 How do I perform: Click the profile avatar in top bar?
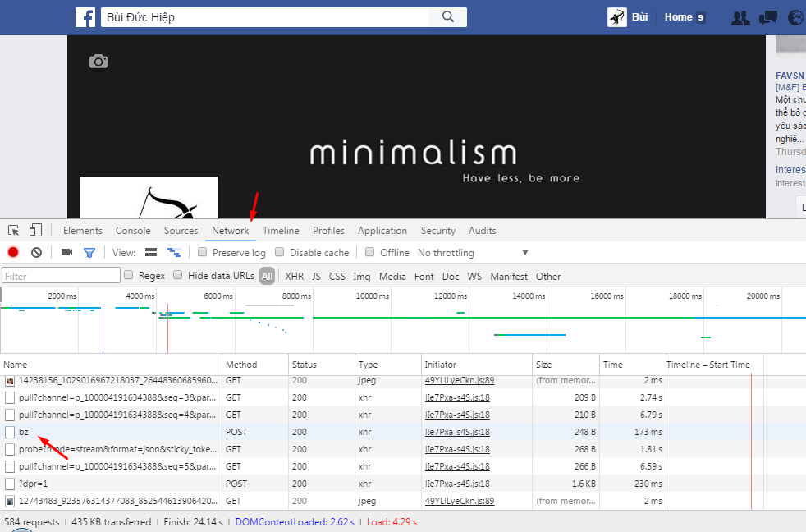point(617,17)
